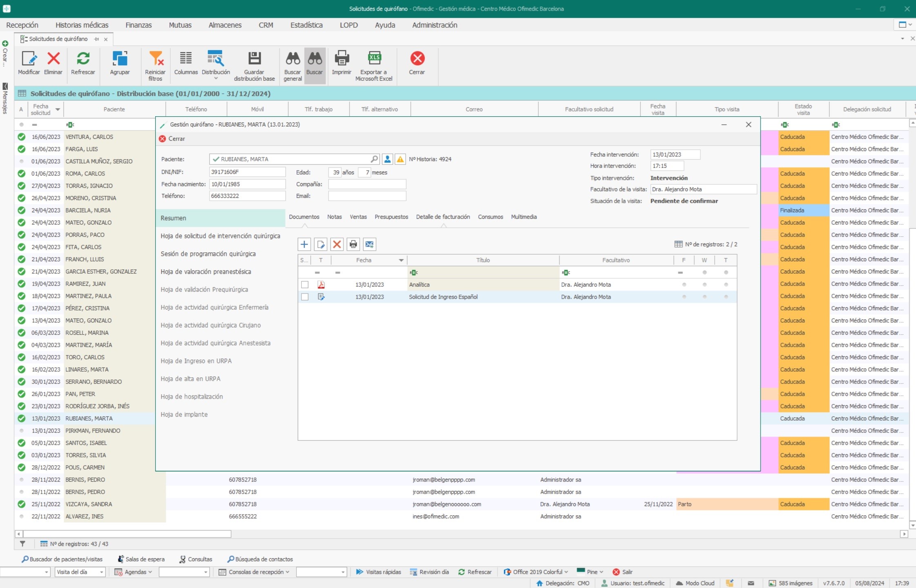Open the Finanzas menu
This screenshot has height=588, width=916.
pos(138,25)
